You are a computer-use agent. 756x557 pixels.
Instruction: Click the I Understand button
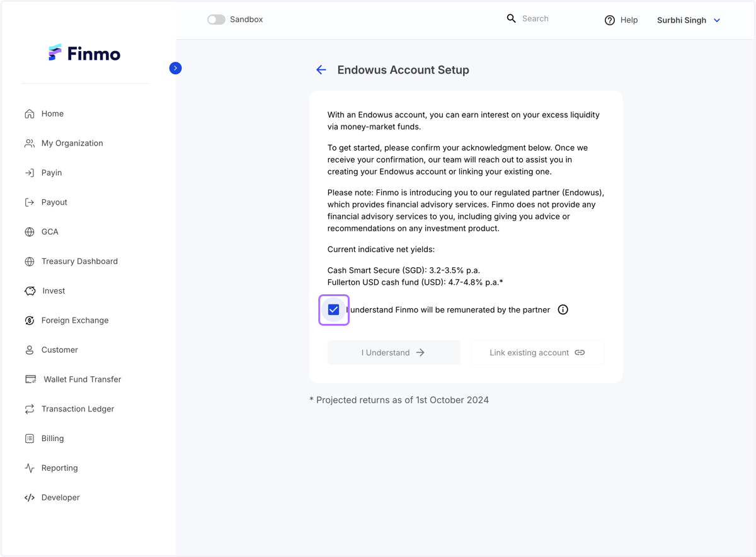point(394,353)
